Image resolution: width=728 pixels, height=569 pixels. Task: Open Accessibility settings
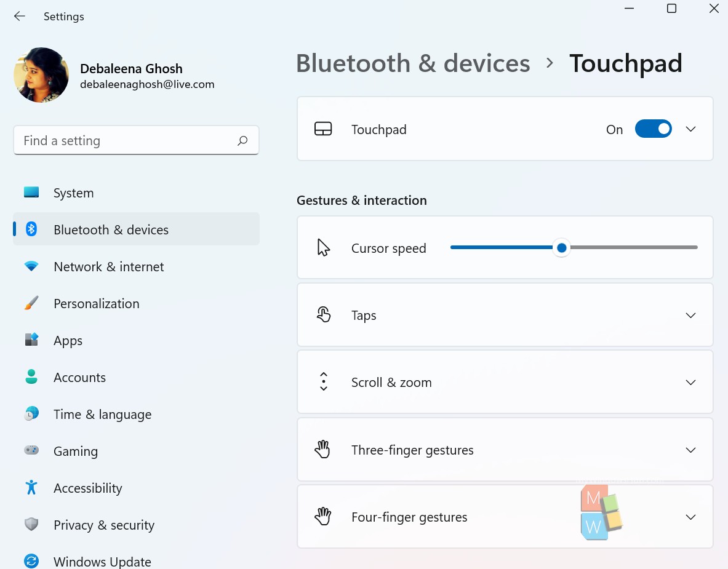(136, 488)
